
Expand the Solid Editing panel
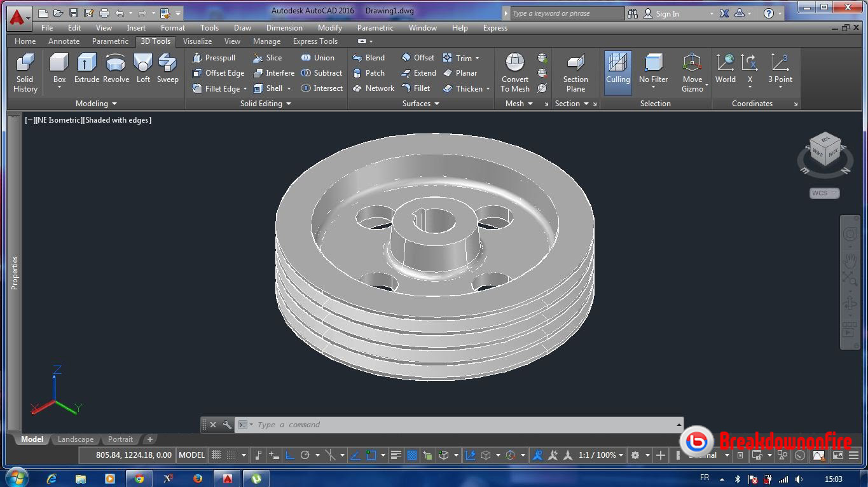pyautogui.click(x=265, y=104)
